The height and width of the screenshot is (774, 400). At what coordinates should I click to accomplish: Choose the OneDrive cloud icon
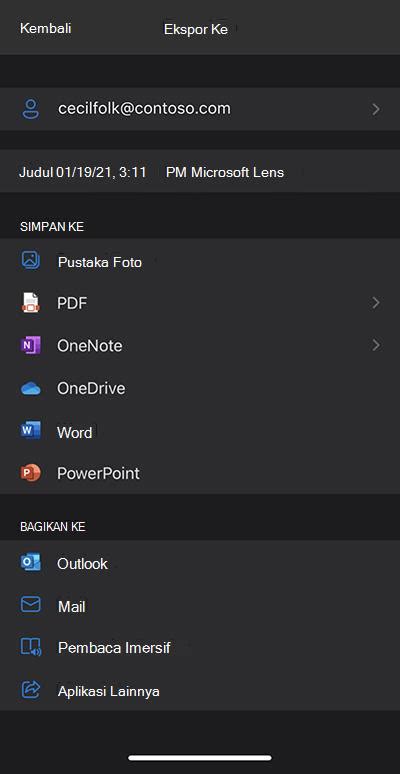click(x=31, y=388)
